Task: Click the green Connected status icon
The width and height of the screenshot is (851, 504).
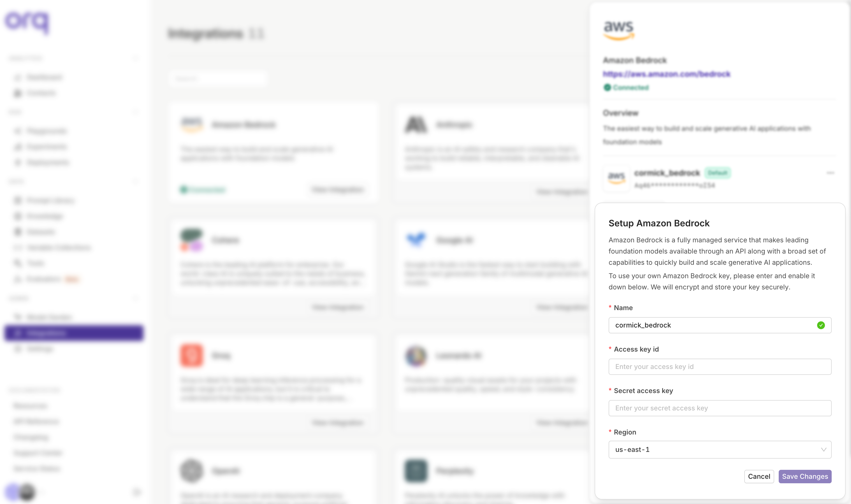Action: (607, 87)
